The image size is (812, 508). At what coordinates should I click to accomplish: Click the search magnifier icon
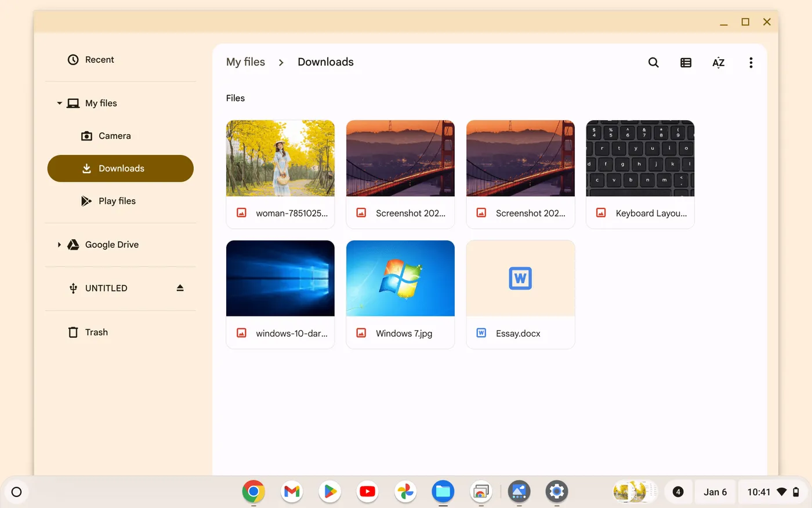pyautogui.click(x=654, y=63)
